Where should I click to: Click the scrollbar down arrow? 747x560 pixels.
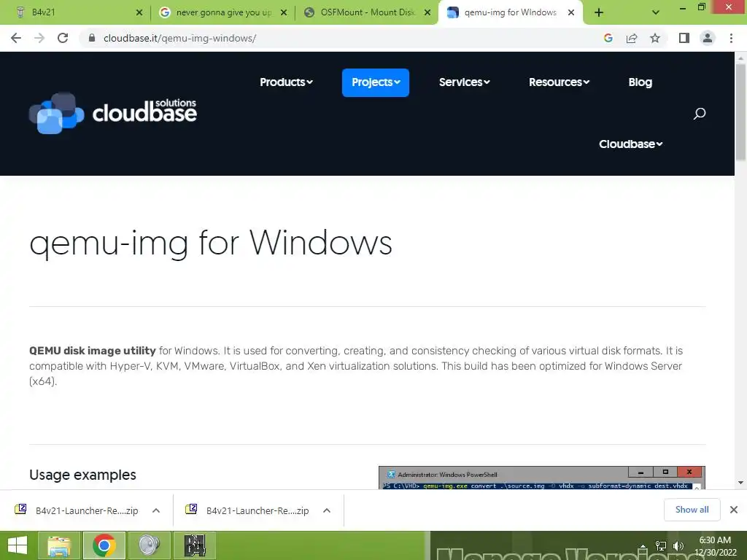pyautogui.click(x=740, y=483)
